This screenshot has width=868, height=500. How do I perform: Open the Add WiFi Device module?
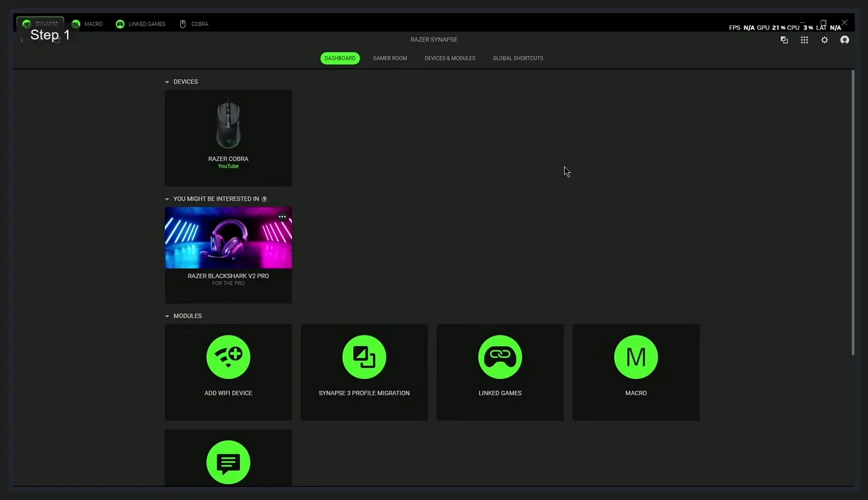[x=228, y=372]
